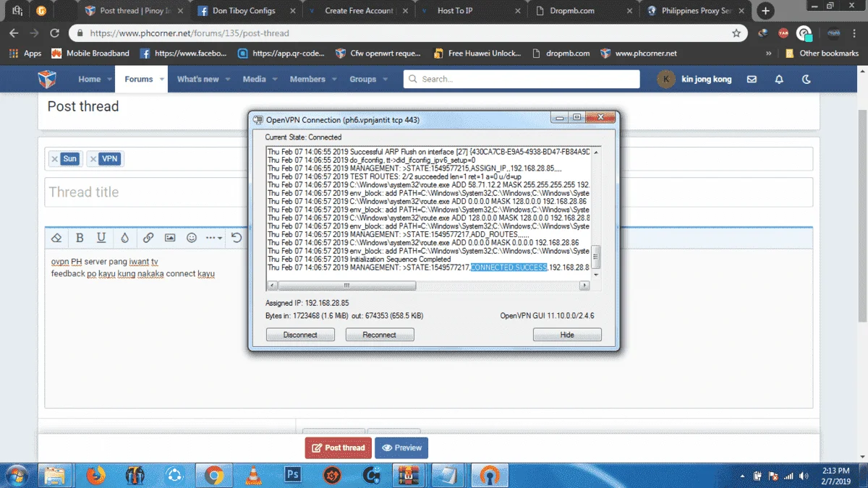This screenshot has width=868, height=488.
Task: Click the highlighted CONNECTED,SUCCESS log text
Action: pyautogui.click(x=509, y=267)
